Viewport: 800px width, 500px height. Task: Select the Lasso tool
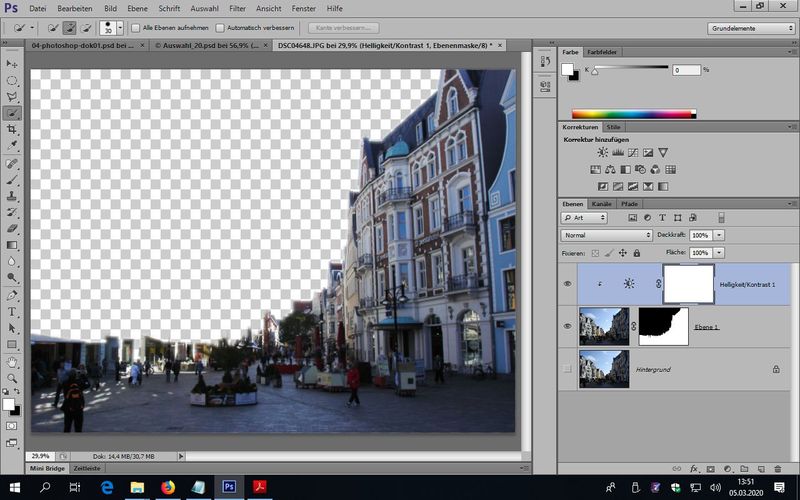click(13, 97)
